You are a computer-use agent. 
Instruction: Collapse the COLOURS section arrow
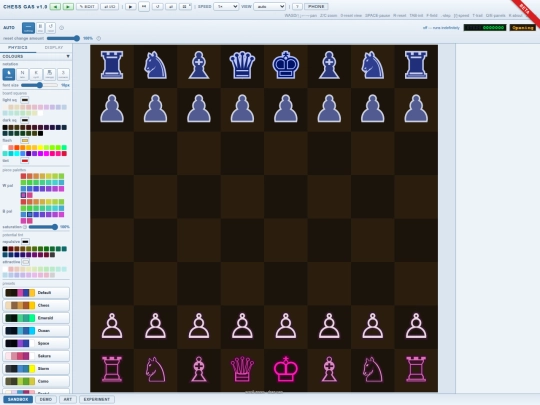click(68, 56)
